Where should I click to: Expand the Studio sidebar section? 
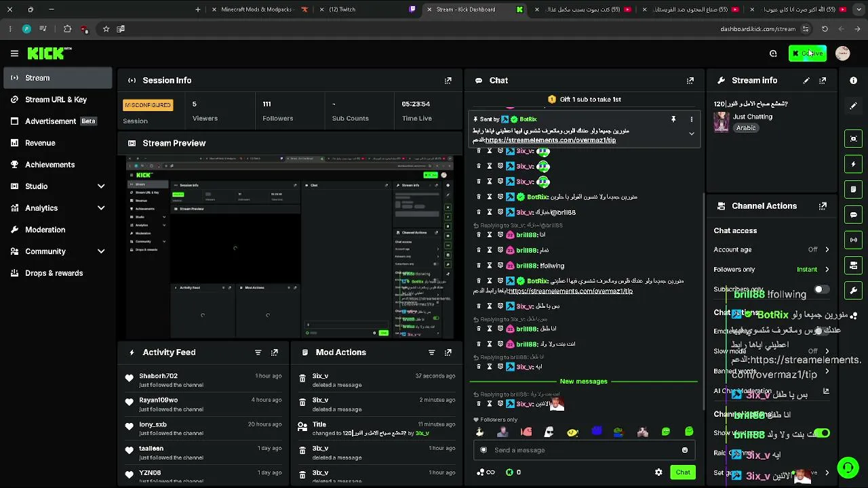pyautogui.click(x=101, y=186)
